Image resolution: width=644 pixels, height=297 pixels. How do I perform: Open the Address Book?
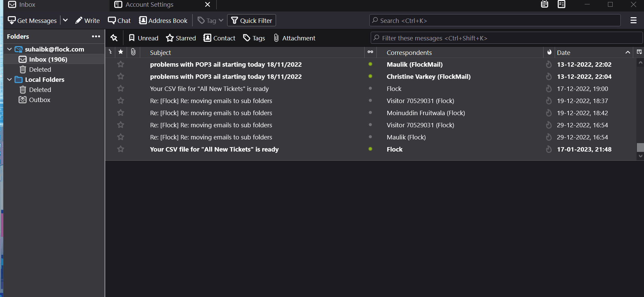(163, 21)
